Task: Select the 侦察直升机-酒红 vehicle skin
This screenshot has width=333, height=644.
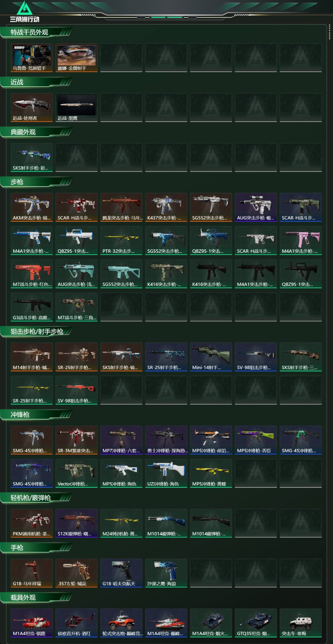Action: [76, 623]
